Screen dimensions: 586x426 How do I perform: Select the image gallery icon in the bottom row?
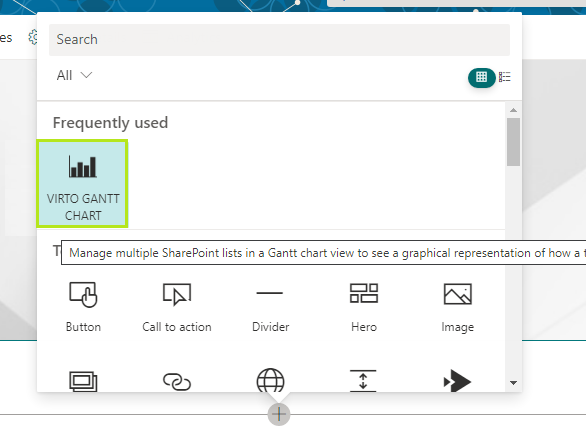83,381
